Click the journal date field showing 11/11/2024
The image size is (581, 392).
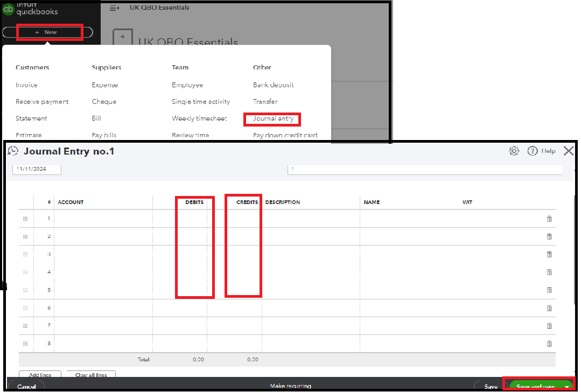point(37,169)
